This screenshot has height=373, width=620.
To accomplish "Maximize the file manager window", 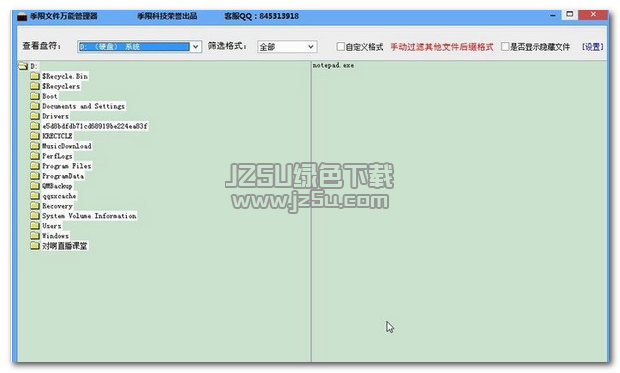I will point(570,15).
